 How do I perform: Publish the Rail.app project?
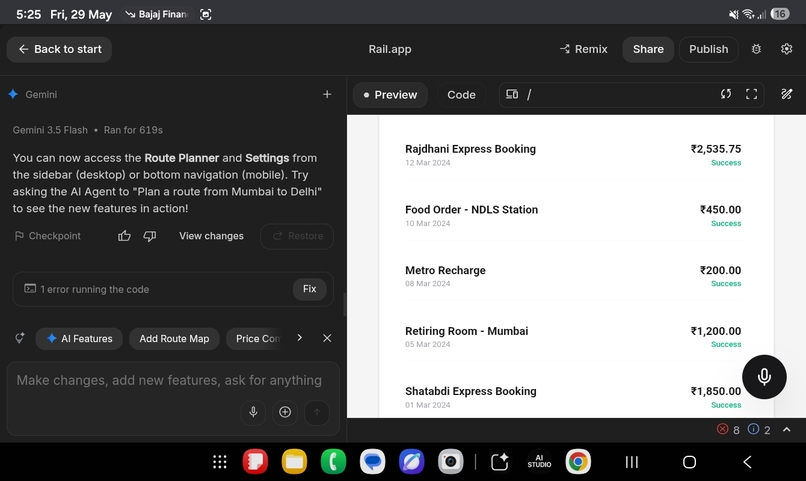(x=708, y=49)
